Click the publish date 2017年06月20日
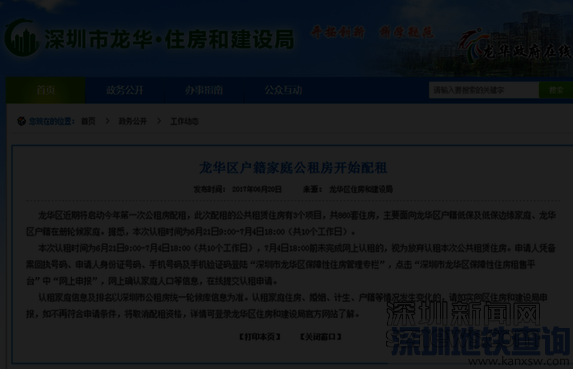The image size is (573, 369). tap(257, 189)
